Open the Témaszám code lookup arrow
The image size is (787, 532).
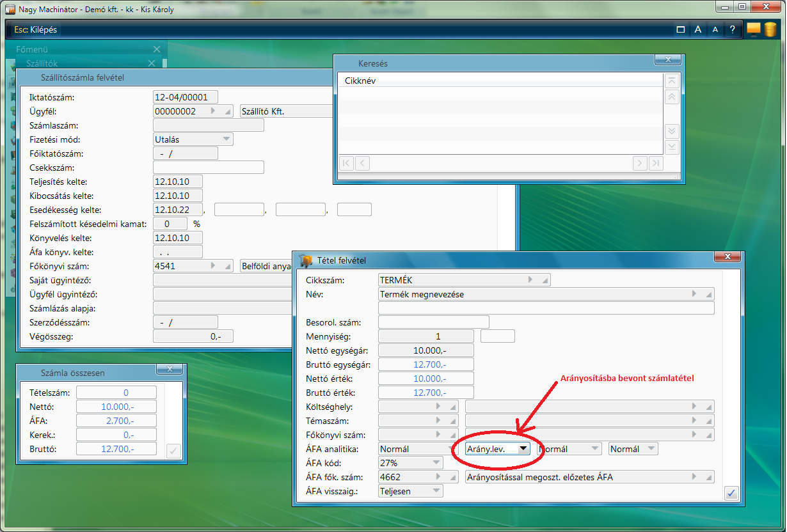(x=438, y=421)
